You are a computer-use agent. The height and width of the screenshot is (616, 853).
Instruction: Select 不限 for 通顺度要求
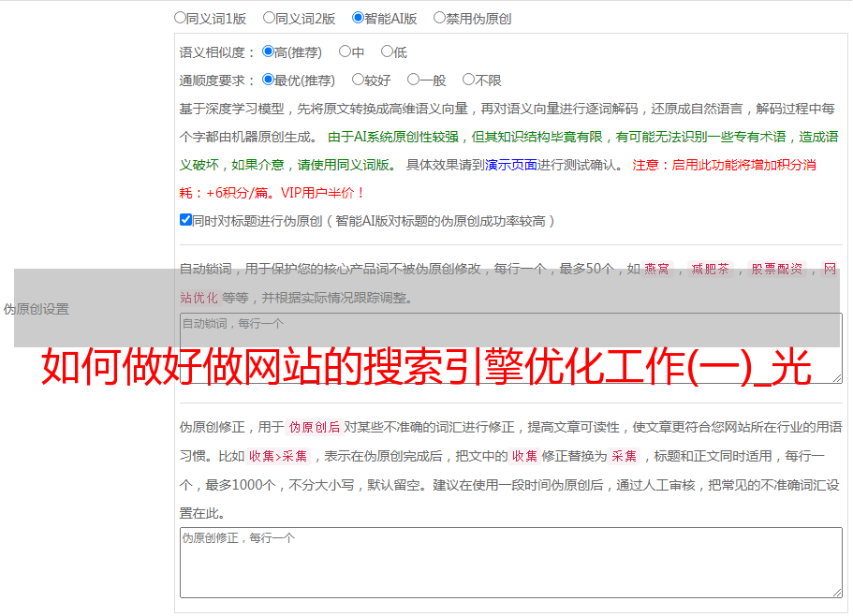(x=469, y=81)
